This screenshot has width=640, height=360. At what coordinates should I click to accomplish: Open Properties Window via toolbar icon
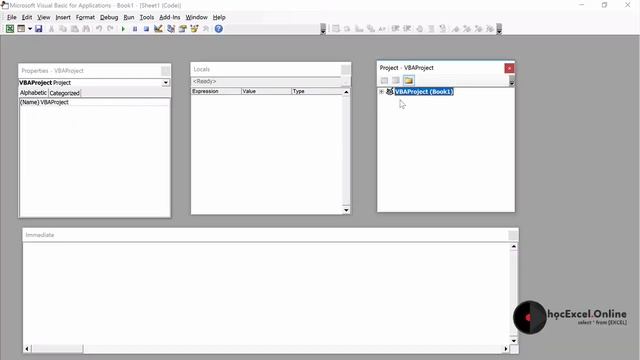point(182,29)
